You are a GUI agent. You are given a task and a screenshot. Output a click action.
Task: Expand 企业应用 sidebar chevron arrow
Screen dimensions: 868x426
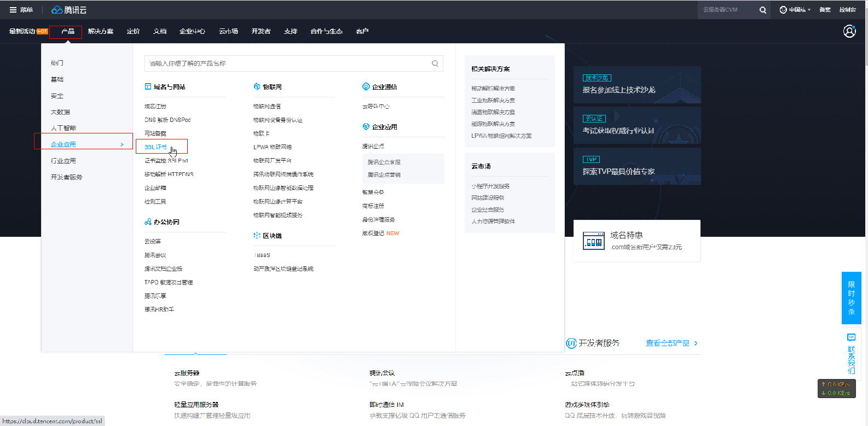[122, 144]
